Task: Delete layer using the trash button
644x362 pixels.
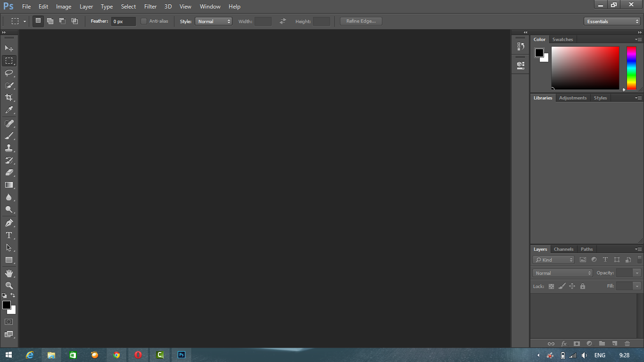Action: (627, 344)
